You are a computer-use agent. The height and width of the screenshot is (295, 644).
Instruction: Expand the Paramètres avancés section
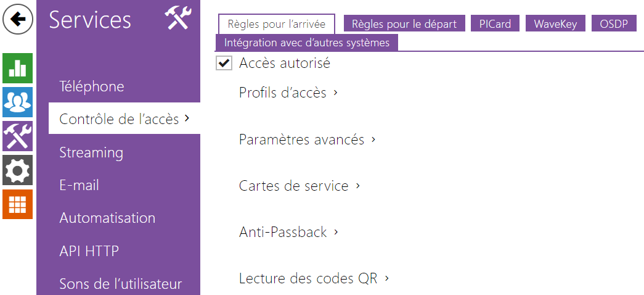[308, 139]
